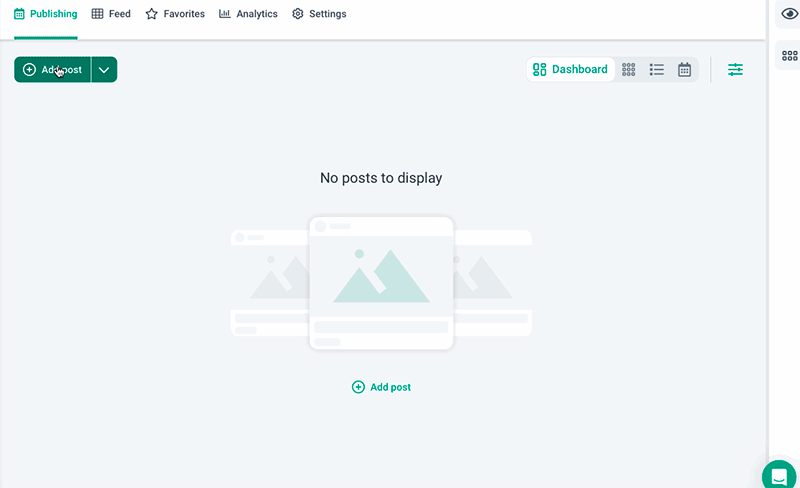Open the Publishing tab
Image resolution: width=800 pixels, height=488 pixels.
point(46,14)
